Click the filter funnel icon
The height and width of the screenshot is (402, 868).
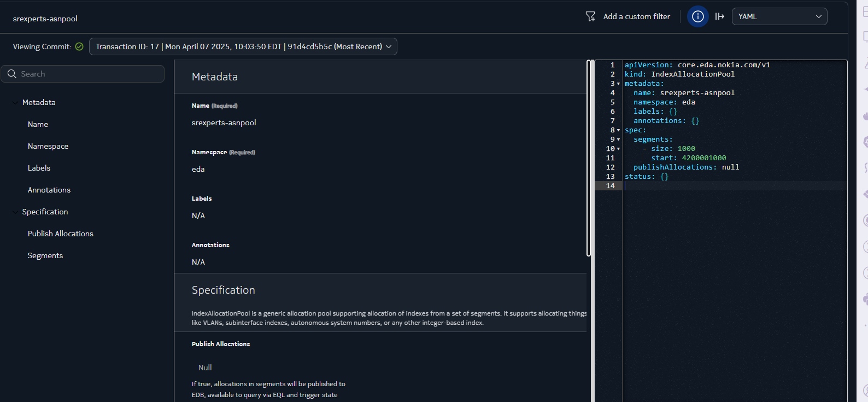pos(590,16)
